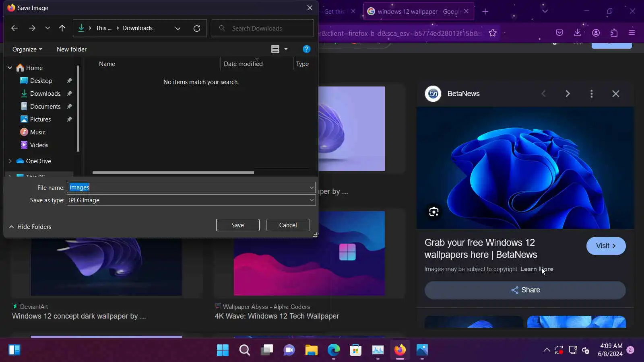Viewport: 644px width, 362px height.
Task: Open Pocket save icon in Firefox
Action: 559,33
